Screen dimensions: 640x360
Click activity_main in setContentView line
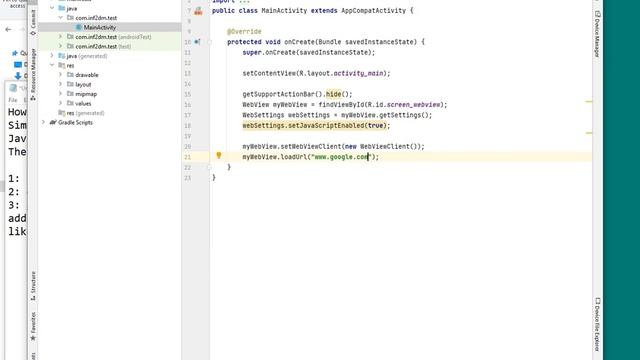point(358,73)
